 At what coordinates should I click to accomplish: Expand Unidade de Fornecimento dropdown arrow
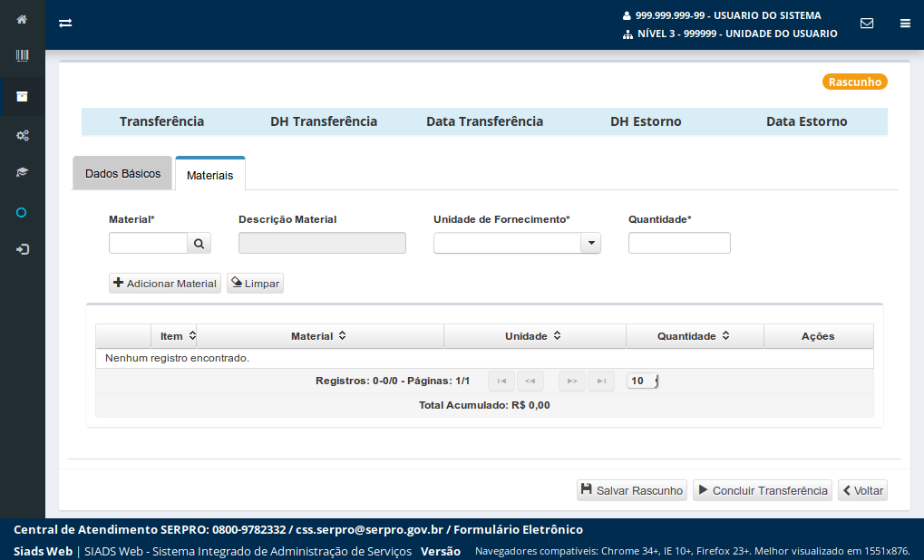(x=590, y=243)
